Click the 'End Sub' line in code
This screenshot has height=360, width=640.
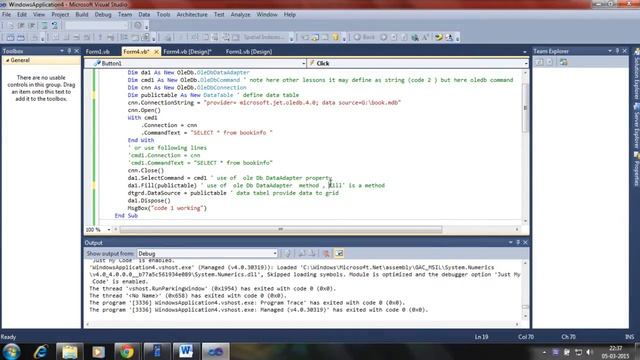pos(126,216)
